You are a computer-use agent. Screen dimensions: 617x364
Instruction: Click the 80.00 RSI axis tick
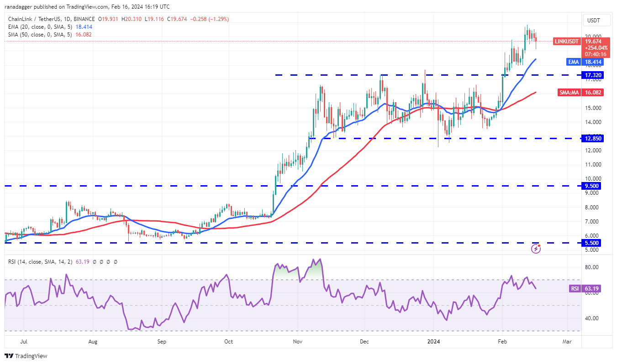click(592, 267)
